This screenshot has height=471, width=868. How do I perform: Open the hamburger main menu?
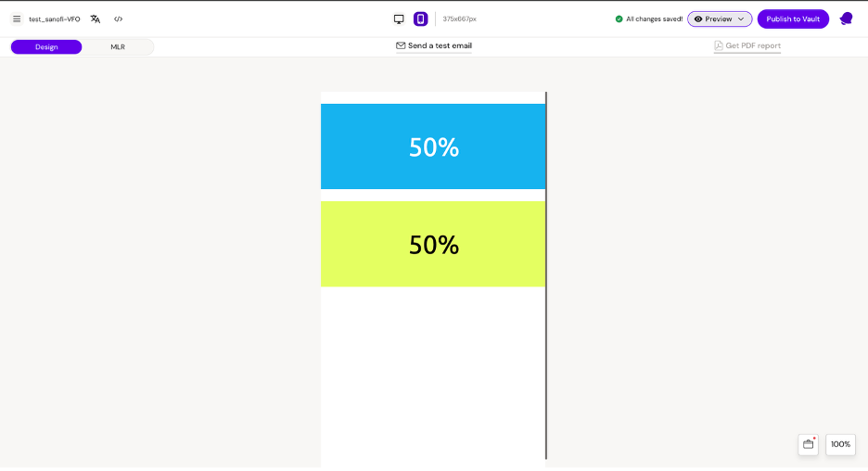(x=17, y=19)
